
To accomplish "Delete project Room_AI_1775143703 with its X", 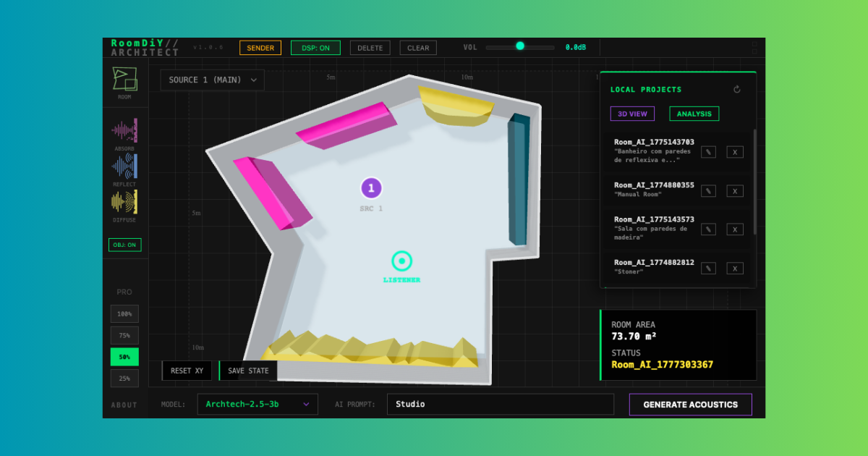I will pos(735,152).
